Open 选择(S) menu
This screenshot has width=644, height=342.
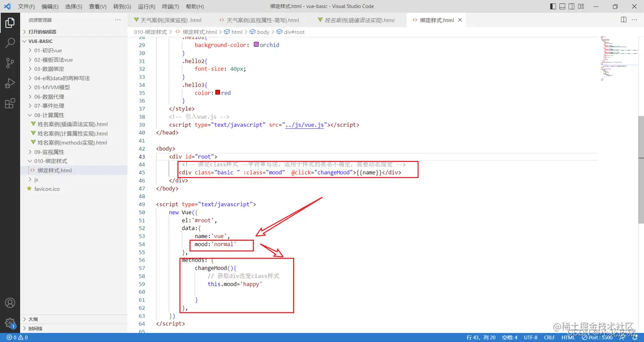pyautogui.click(x=73, y=7)
